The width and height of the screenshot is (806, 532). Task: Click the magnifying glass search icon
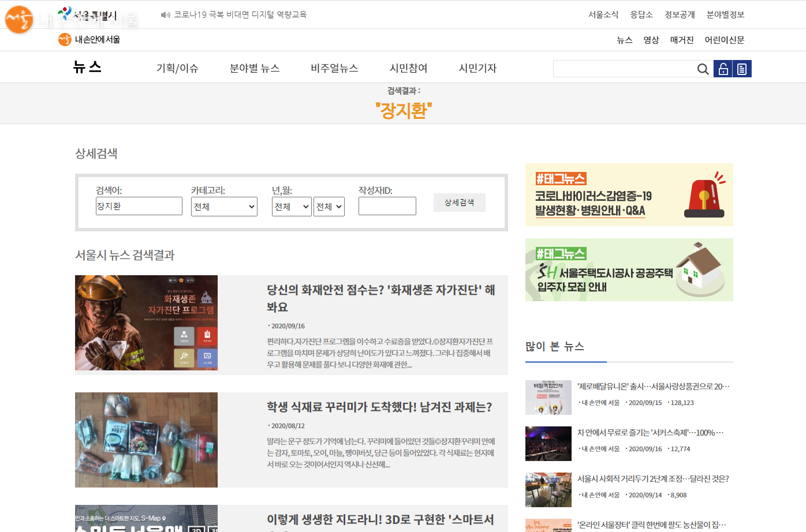click(x=703, y=69)
